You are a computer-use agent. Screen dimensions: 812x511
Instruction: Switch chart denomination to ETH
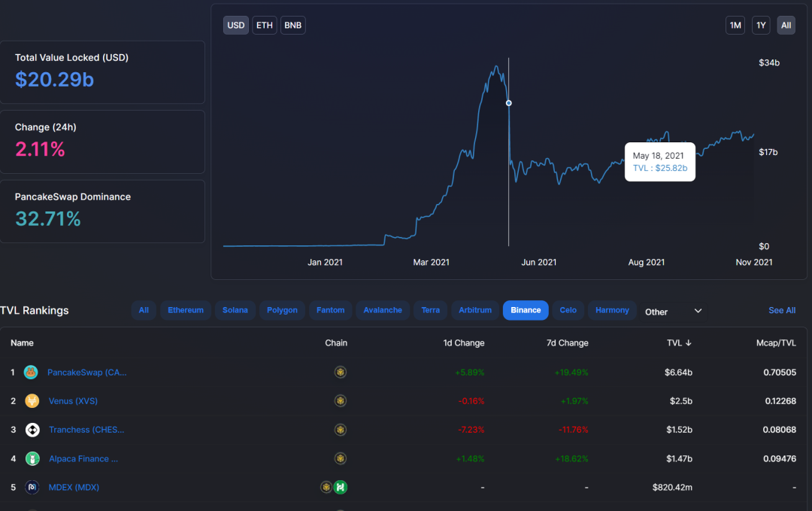point(264,26)
